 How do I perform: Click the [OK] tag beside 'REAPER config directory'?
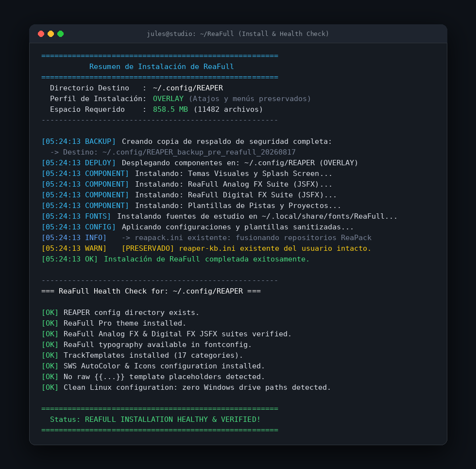point(50,313)
